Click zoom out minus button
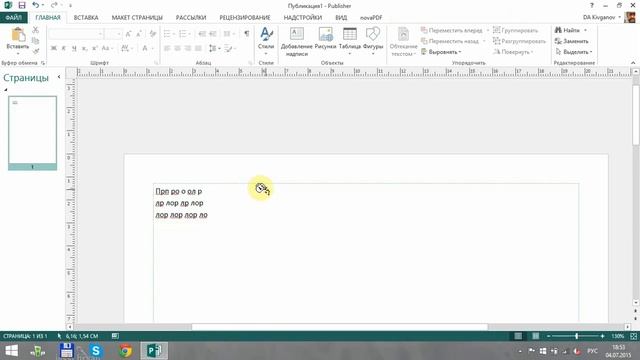Screen dimensions: 640x360 click(x=549, y=336)
